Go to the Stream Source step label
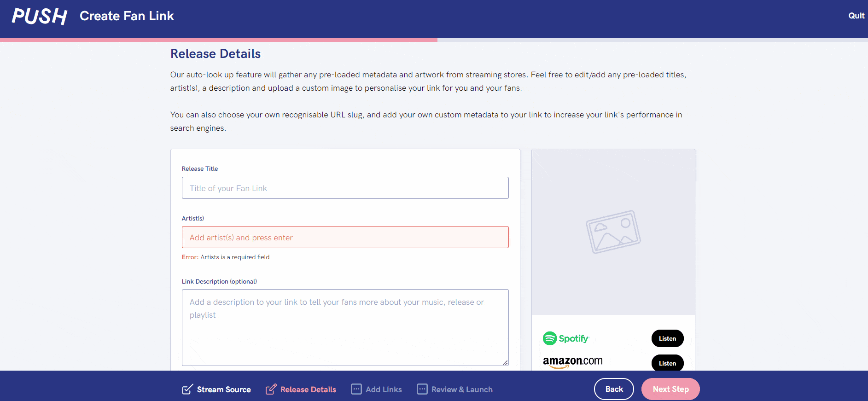Screen dimensions: 868x401 (224, 389)
